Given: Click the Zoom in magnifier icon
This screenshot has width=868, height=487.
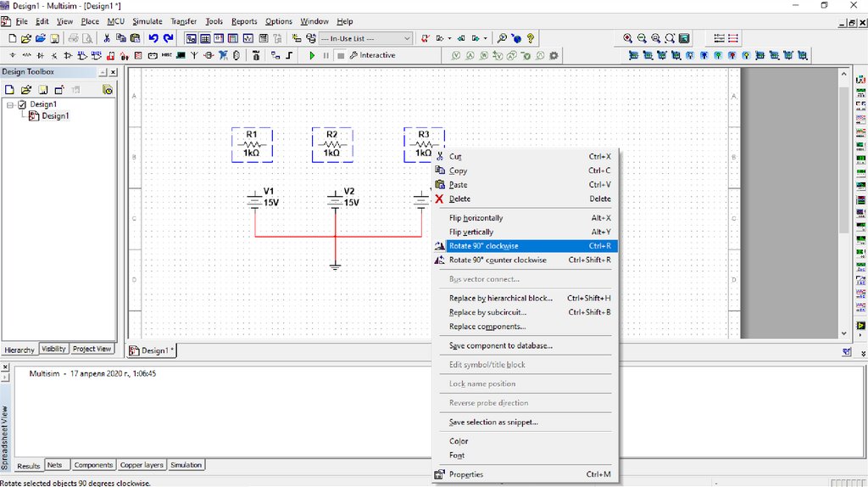Looking at the screenshot, I should 627,38.
